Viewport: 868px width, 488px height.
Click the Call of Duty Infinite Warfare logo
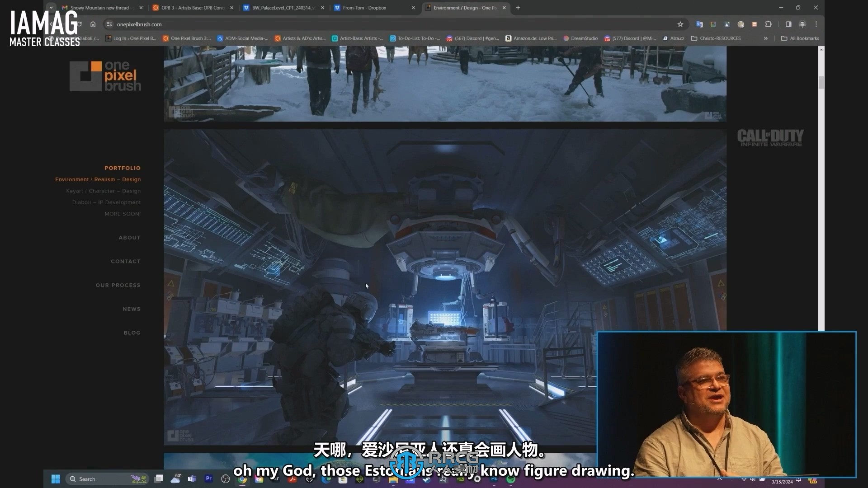(770, 138)
